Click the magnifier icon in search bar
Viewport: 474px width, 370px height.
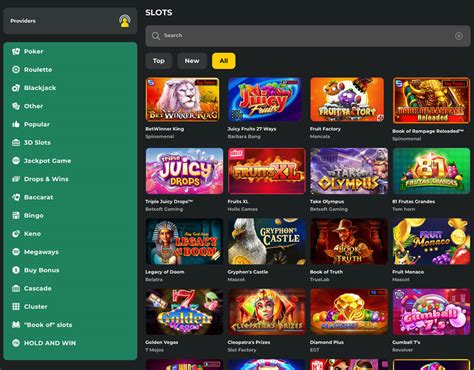point(156,36)
